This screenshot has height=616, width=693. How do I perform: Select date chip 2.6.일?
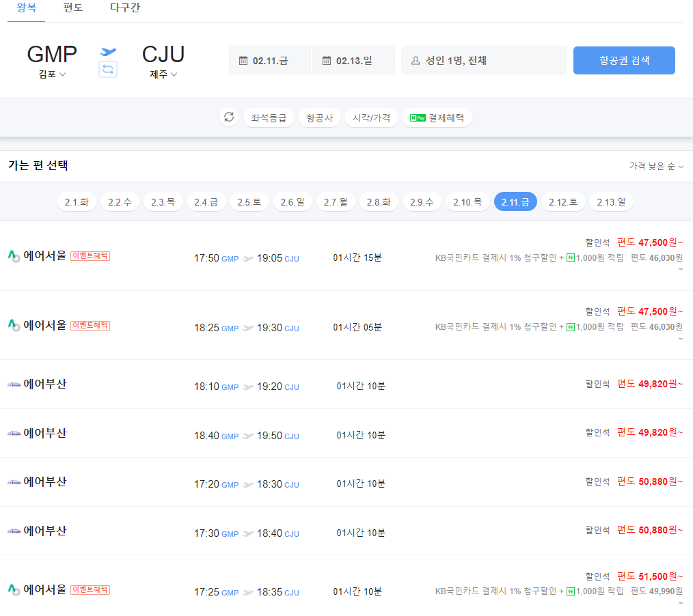click(292, 202)
